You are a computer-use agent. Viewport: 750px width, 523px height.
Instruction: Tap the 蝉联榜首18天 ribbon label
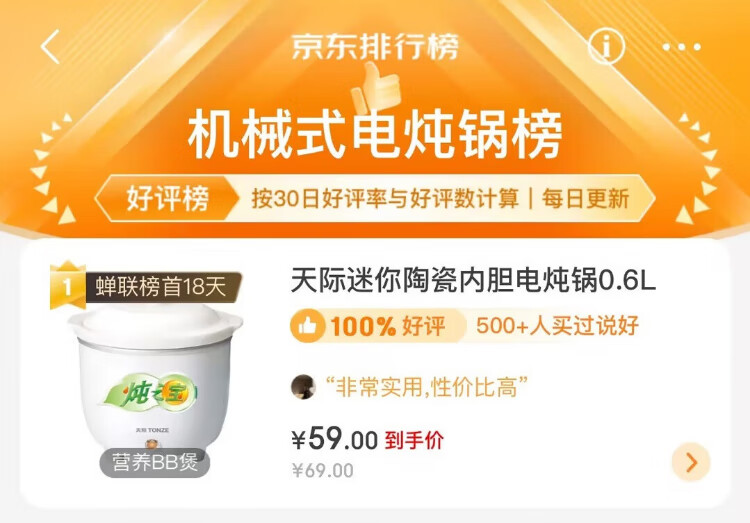click(161, 287)
